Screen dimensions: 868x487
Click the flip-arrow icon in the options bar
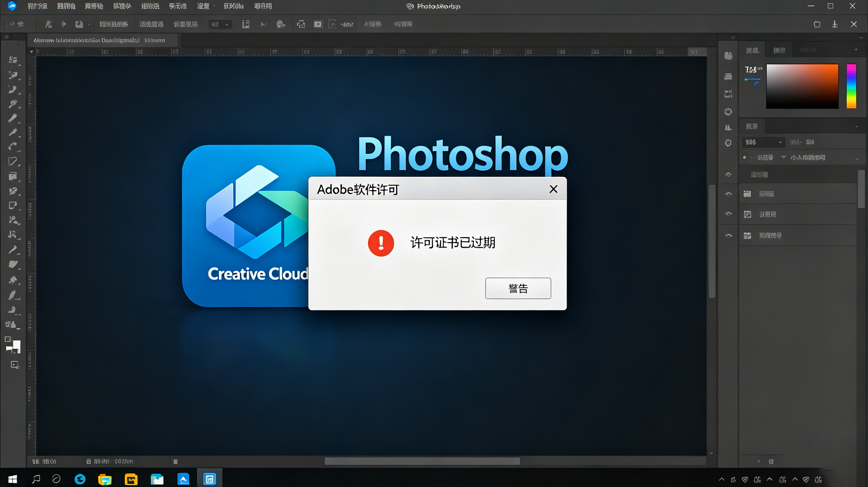(x=63, y=24)
